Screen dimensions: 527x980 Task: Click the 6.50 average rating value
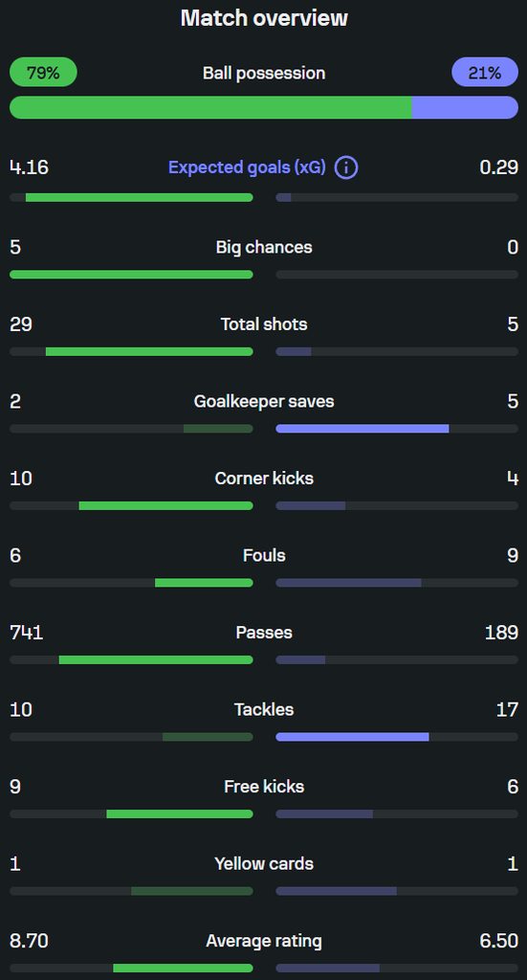tap(499, 941)
